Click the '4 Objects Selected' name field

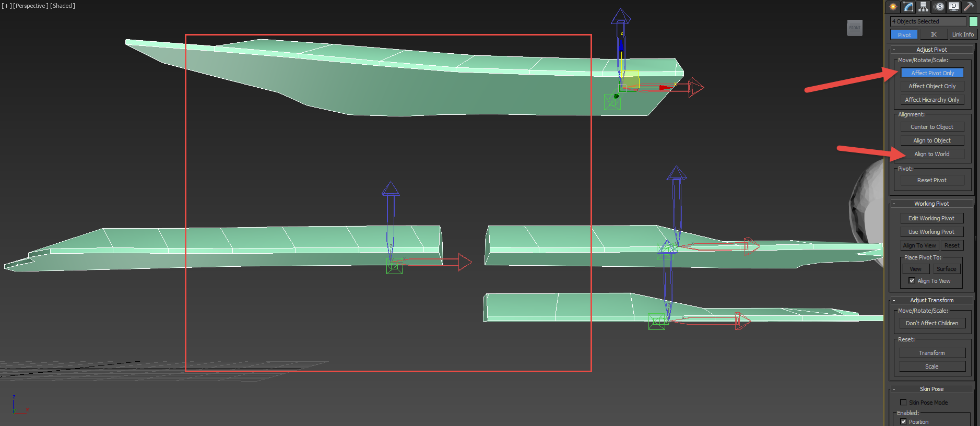[x=928, y=21]
